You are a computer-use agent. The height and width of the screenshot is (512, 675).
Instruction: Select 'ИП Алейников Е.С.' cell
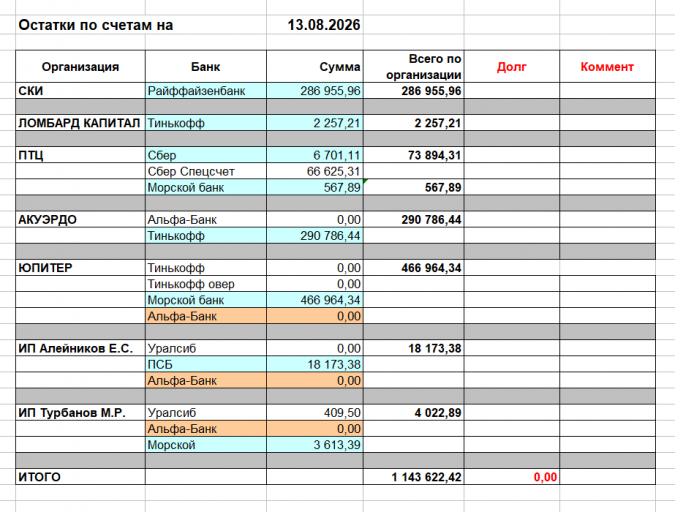[x=81, y=348]
